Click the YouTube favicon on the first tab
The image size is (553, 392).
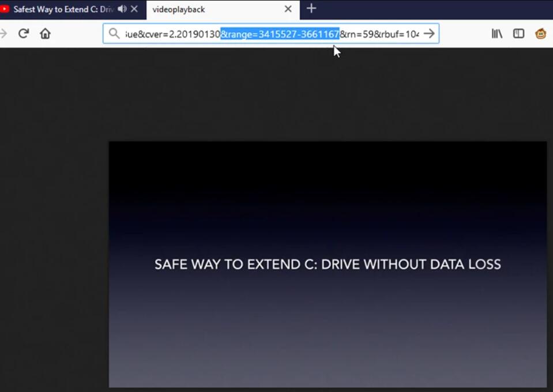[x=5, y=9]
